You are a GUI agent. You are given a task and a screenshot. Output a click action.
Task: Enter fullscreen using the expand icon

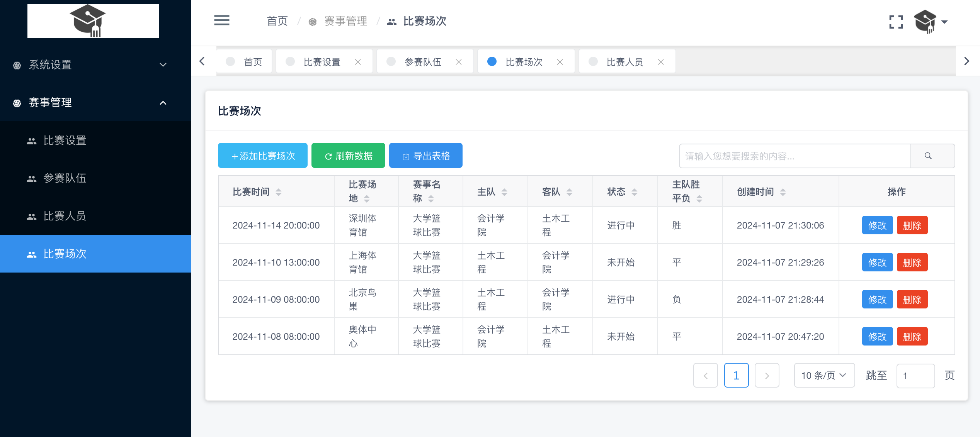point(896,22)
